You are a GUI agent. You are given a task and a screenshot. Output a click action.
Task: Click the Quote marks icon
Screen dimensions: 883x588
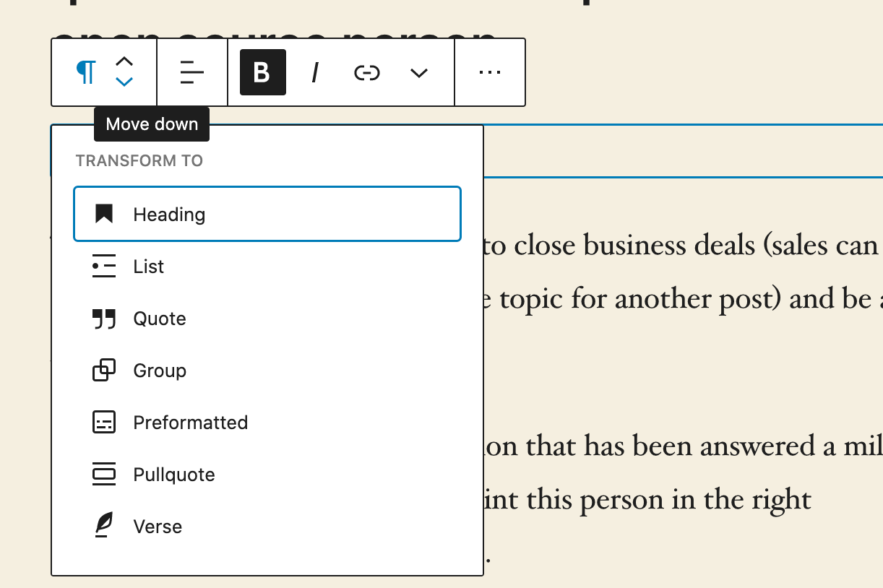tap(104, 319)
